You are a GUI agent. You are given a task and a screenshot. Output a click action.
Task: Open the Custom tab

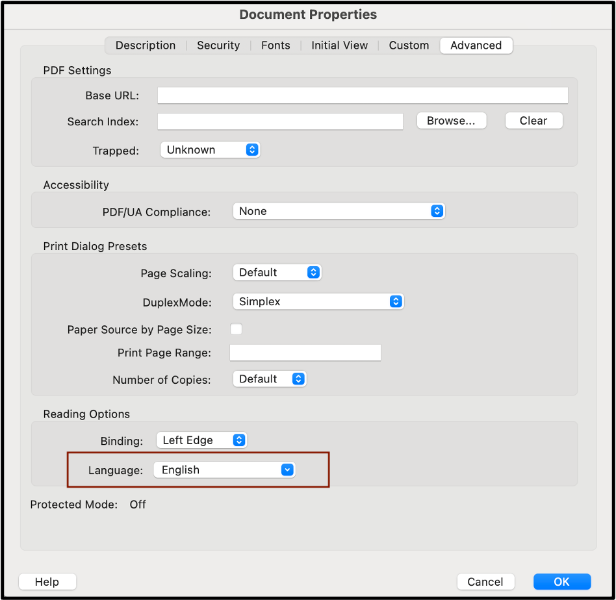[x=408, y=45]
